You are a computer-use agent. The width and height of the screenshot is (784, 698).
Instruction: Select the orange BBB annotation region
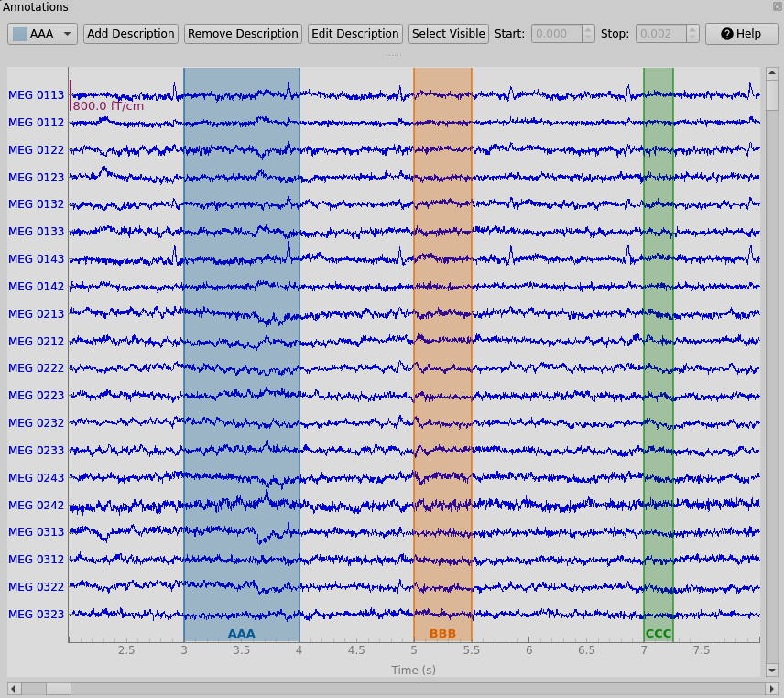tap(442, 353)
